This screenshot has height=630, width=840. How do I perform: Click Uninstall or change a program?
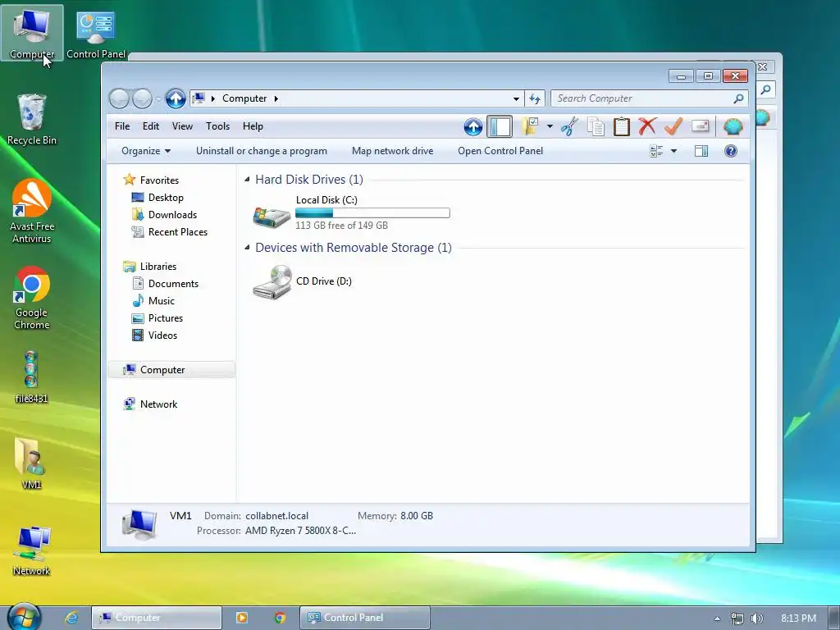pyautogui.click(x=262, y=151)
